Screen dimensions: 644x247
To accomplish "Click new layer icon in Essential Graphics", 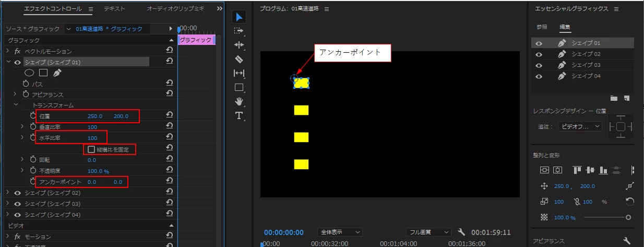I will [626, 98].
